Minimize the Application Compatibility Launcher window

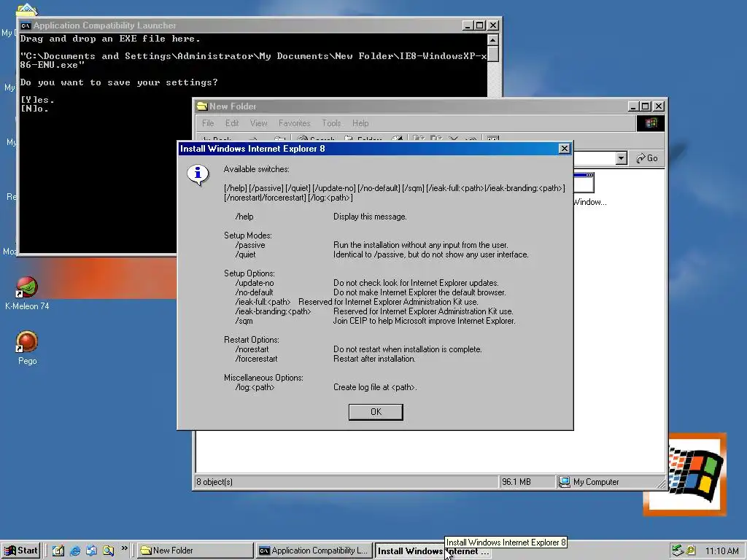click(x=468, y=26)
